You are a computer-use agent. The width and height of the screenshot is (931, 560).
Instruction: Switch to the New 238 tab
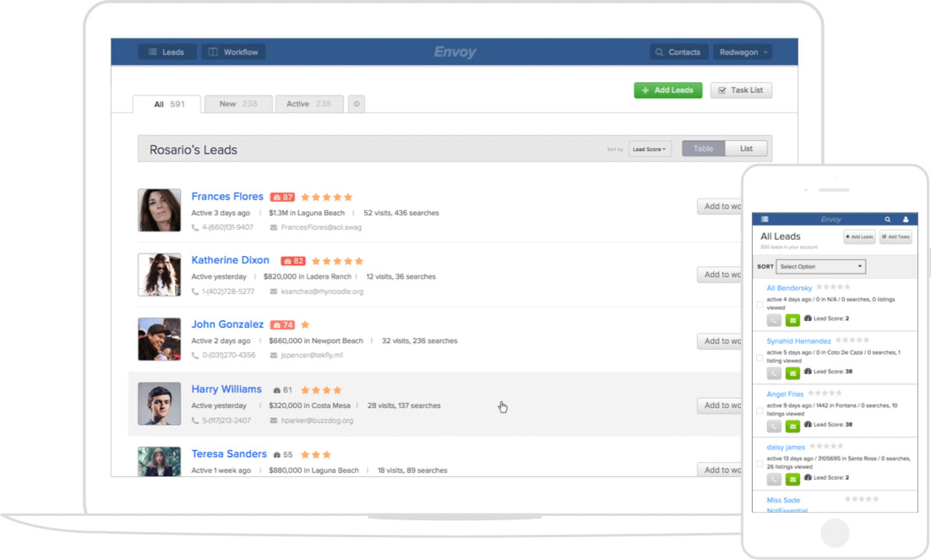238,104
